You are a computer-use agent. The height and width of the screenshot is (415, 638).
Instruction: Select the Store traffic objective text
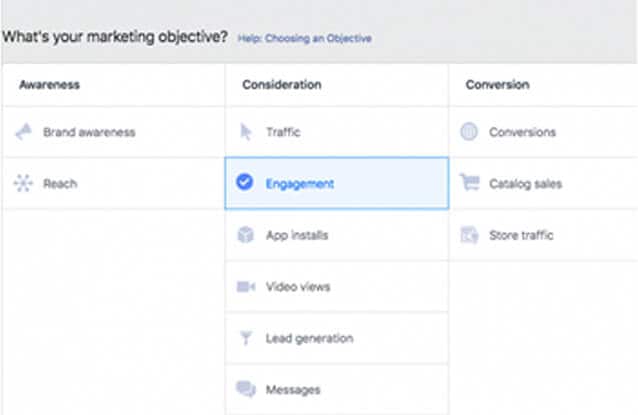tap(520, 236)
